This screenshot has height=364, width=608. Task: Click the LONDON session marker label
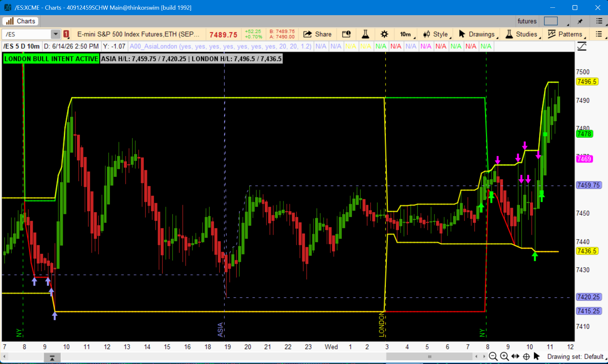[381, 324]
